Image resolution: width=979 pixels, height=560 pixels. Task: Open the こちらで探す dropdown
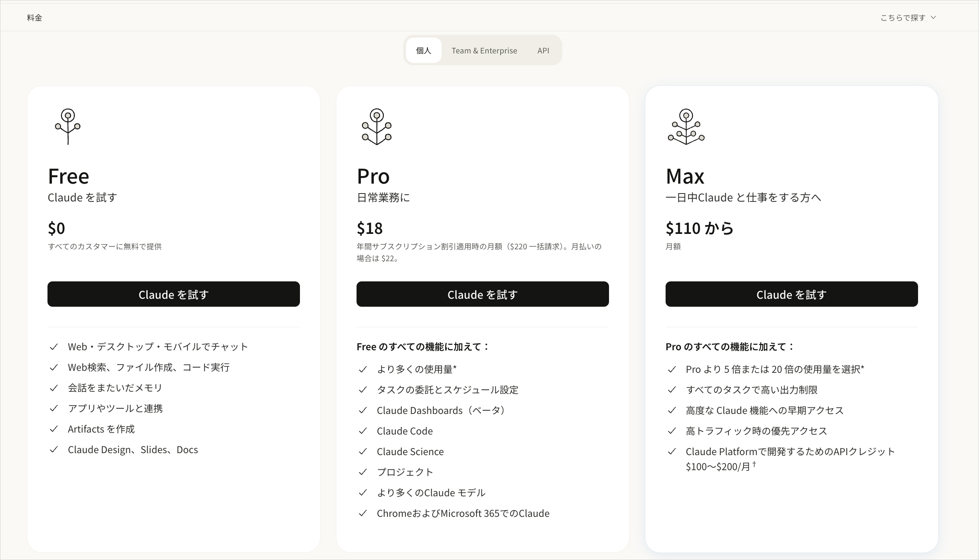pos(908,18)
